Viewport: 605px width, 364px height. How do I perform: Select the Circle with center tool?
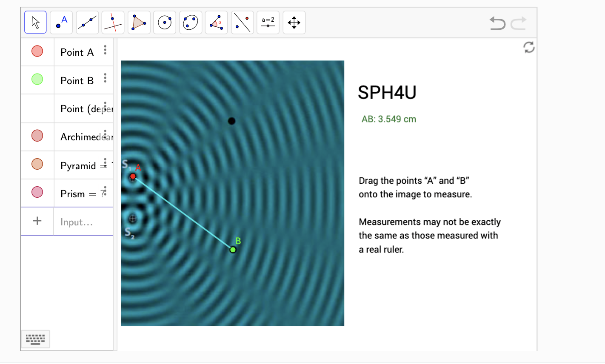tap(165, 23)
